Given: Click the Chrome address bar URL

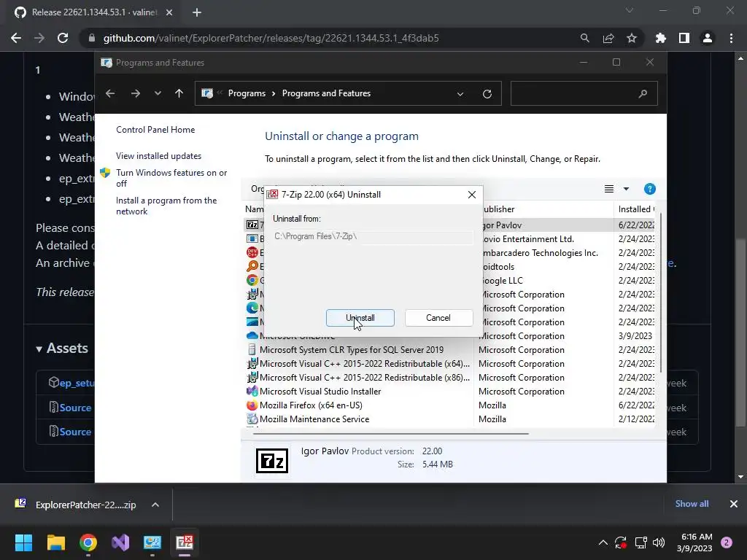Looking at the screenshot, I should click(x=271, y=38).
